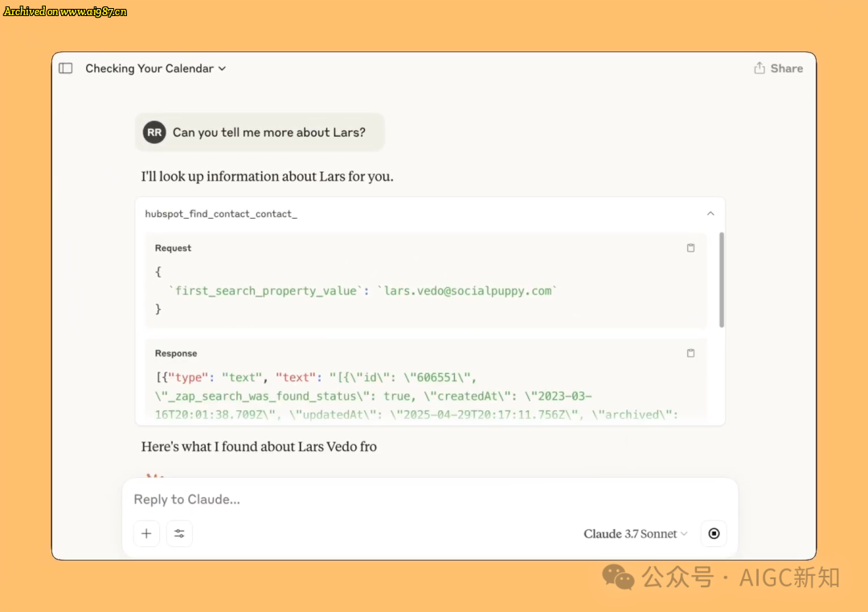Collapse the hubspot_find_contact_contact_ tool block
Viewport: 868px width, 612px height.
[x=710, y=214]
